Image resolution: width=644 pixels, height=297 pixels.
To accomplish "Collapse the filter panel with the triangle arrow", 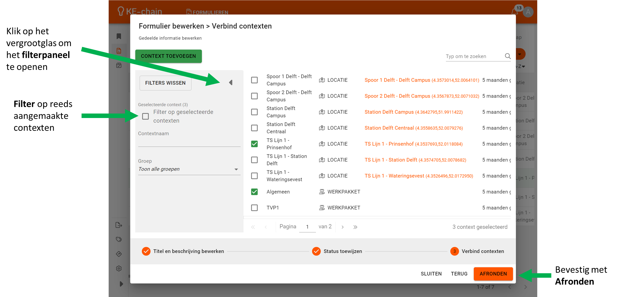I will tap(231, 83).
